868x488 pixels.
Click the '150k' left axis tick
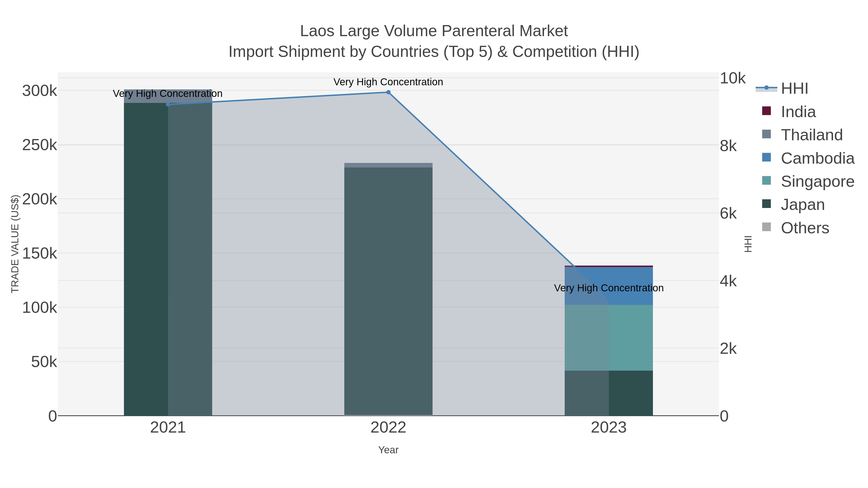[x=40, y=254]
